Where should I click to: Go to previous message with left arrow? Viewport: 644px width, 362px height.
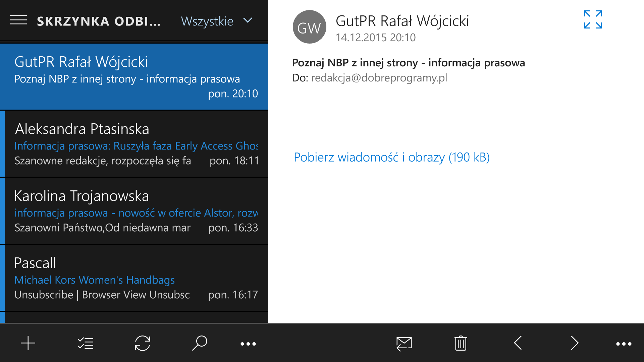[518, 343]
